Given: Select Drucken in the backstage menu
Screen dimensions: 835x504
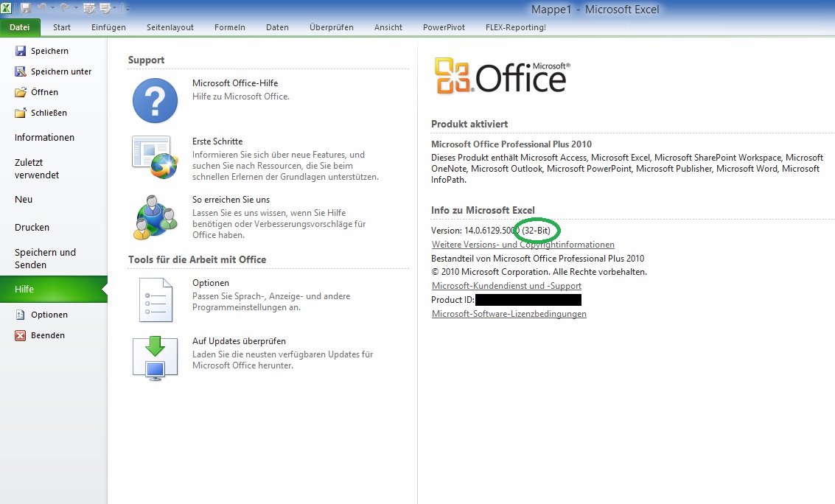Looking at the screenshot, I should (32, 228).
